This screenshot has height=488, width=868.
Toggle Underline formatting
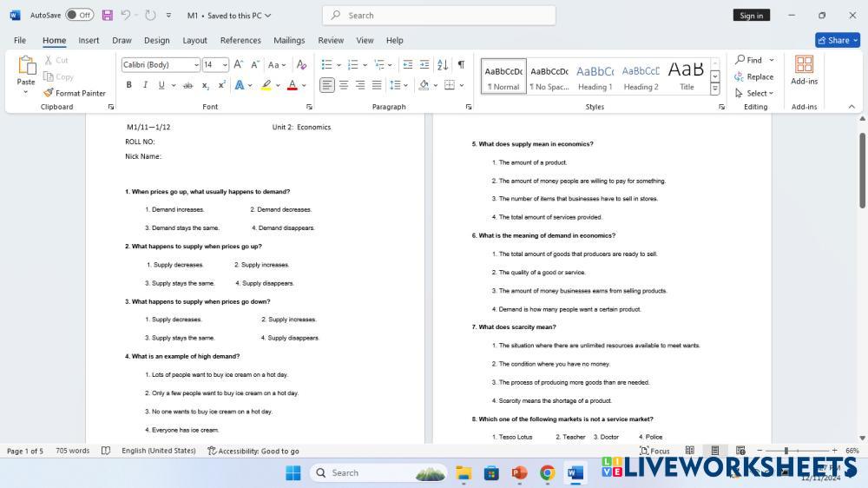click(x=161, y=85)
